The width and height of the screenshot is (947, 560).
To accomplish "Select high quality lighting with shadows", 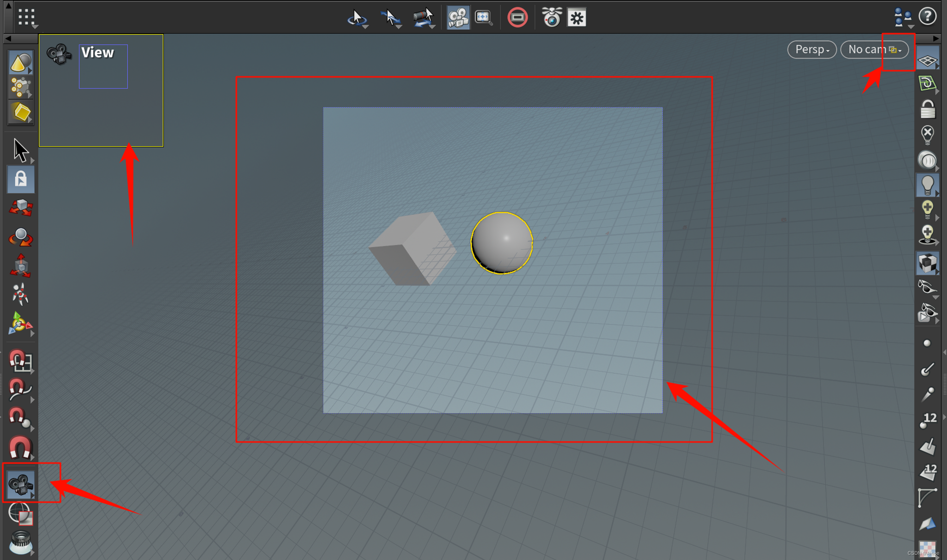I will coord(927,235).
